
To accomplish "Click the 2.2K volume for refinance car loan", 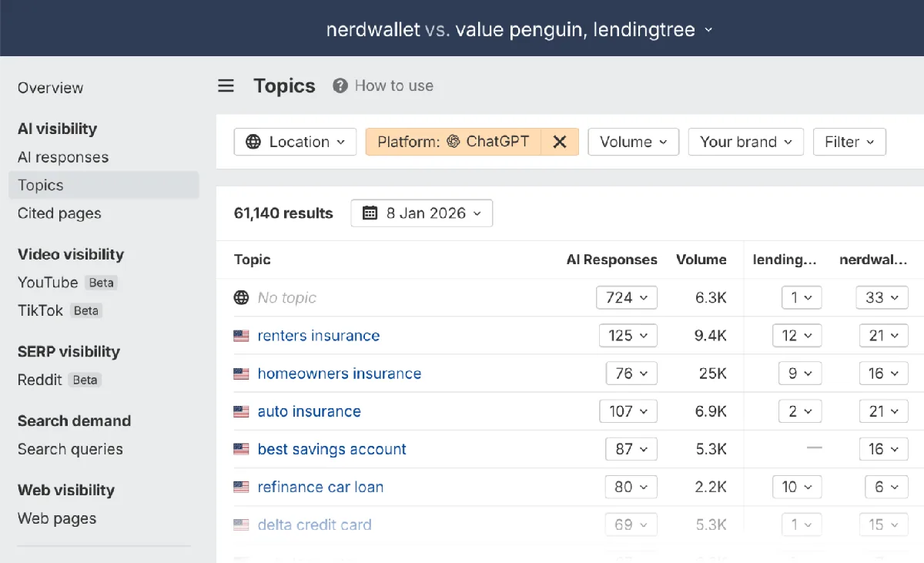I will 711,487.
